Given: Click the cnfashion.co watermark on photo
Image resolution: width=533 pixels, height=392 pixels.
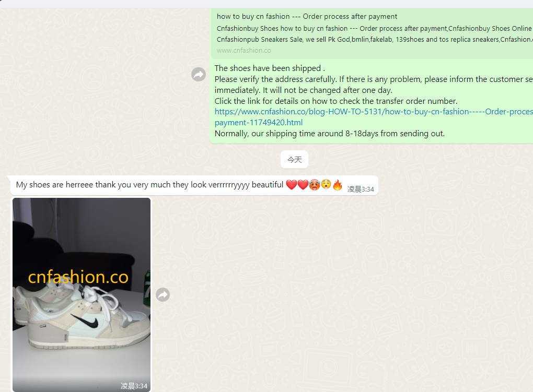Looking at the screenshot, I should 78,277.
